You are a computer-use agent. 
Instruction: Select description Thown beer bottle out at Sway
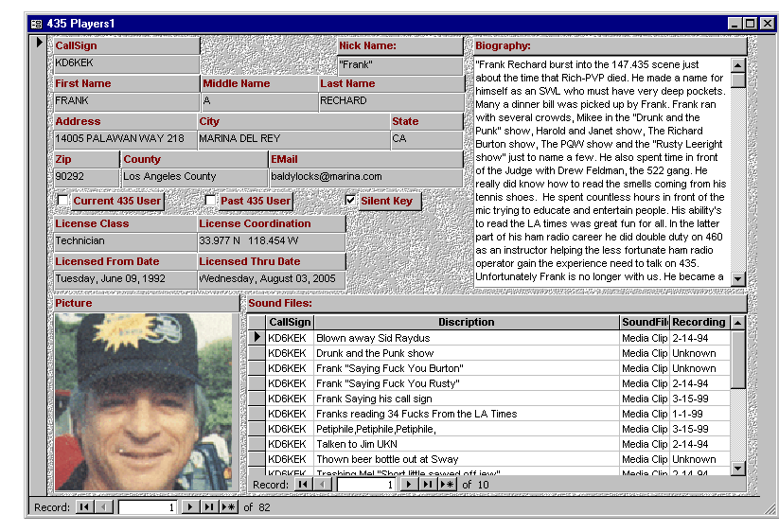pyautogui.click(x=467, y=459)
